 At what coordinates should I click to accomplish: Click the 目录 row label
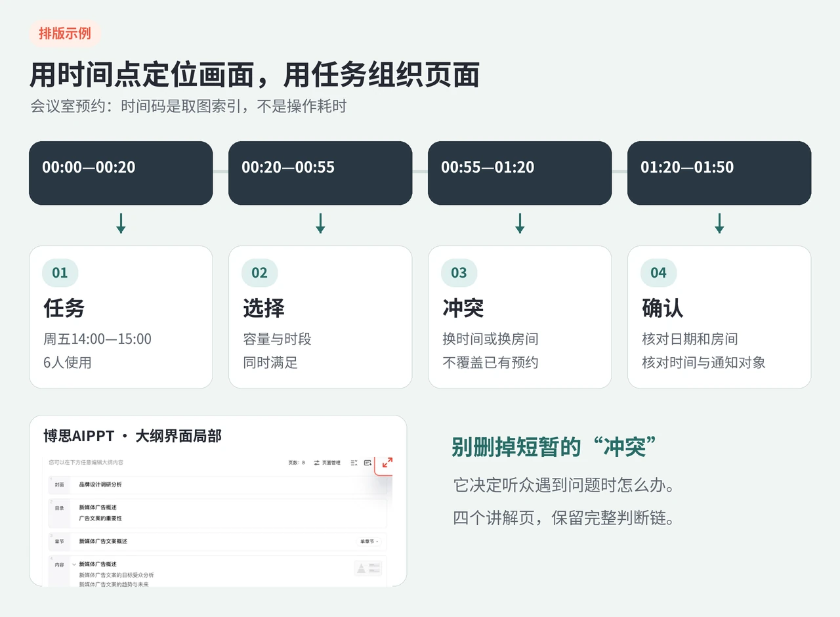click(x=59, y=508)
